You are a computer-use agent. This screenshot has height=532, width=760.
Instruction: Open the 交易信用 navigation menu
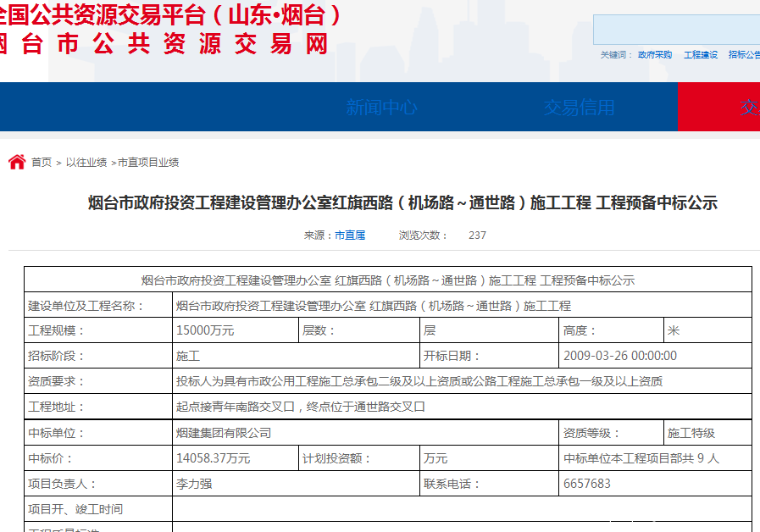click(579, 108)
